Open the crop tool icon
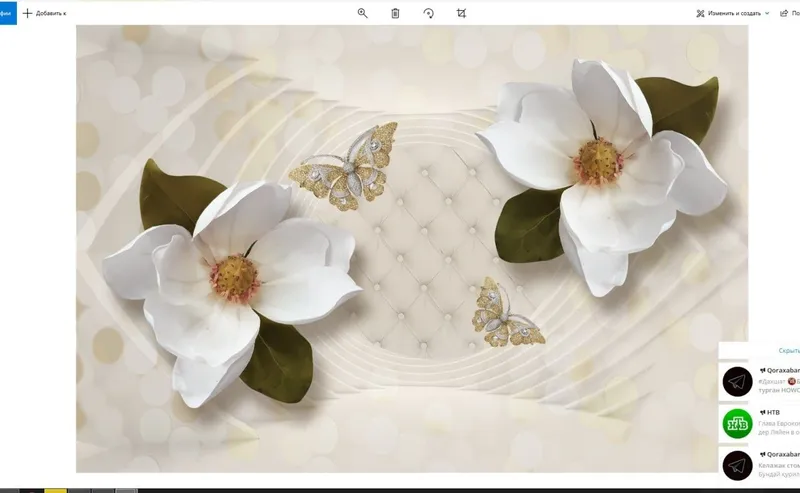 click(461, 13)
